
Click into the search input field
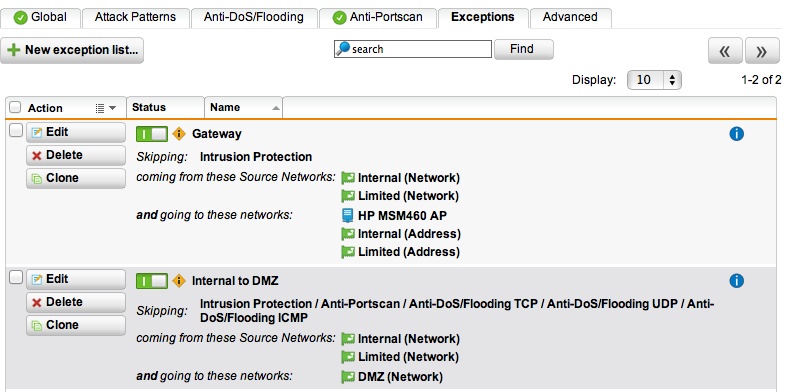[413, 49]
